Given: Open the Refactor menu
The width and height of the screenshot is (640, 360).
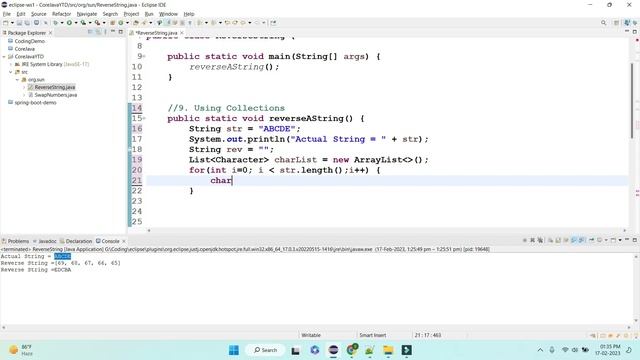Looking at the screenshot, I should click(x=61, y=14).
